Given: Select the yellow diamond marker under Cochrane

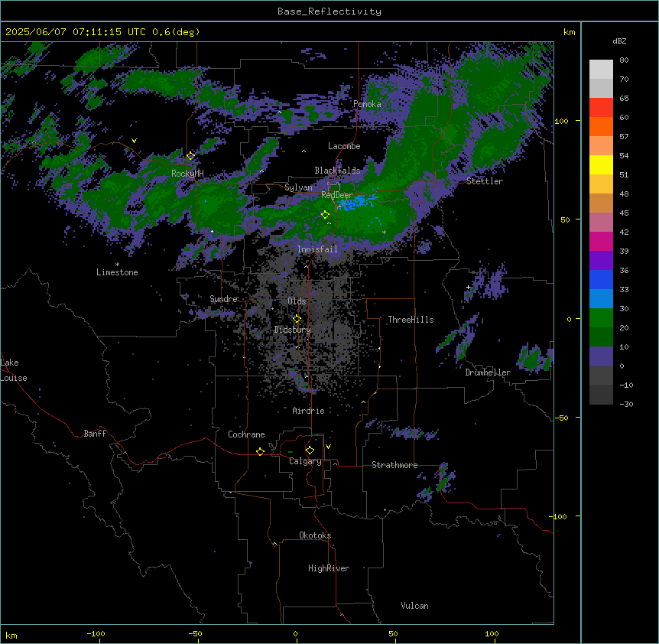Looking at the screenshot, I should pos(260,451).
